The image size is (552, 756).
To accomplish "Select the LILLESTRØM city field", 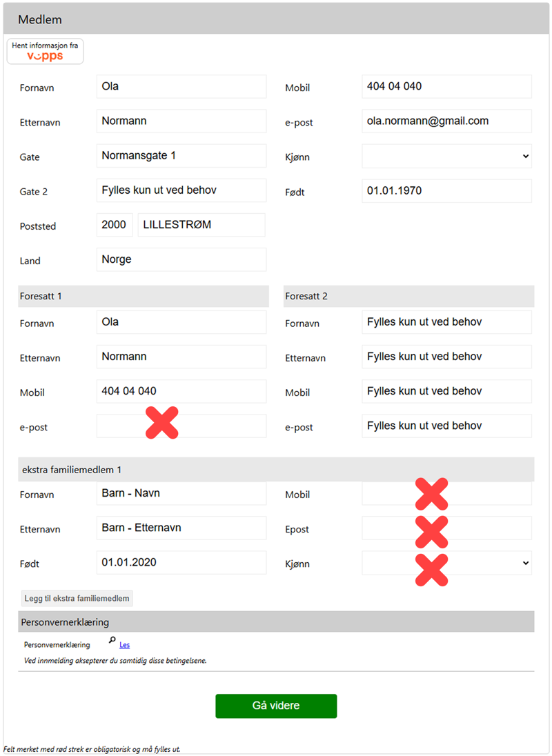I will [201, 225].
